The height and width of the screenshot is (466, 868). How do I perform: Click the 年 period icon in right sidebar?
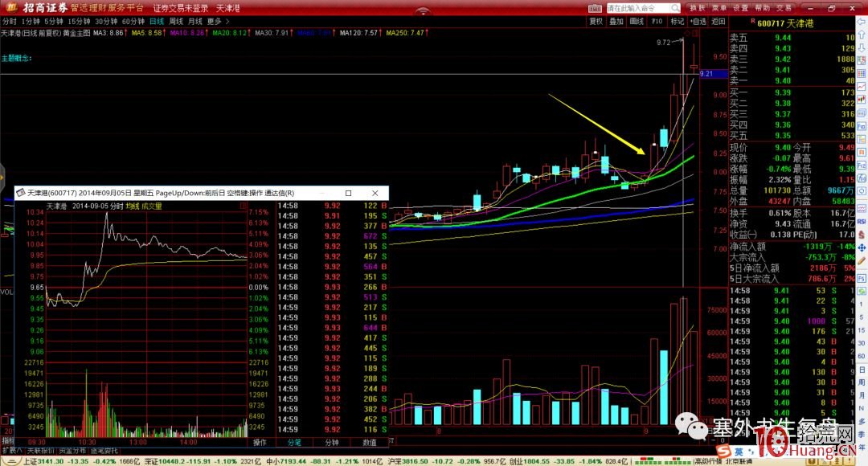[x=862, y=447]
